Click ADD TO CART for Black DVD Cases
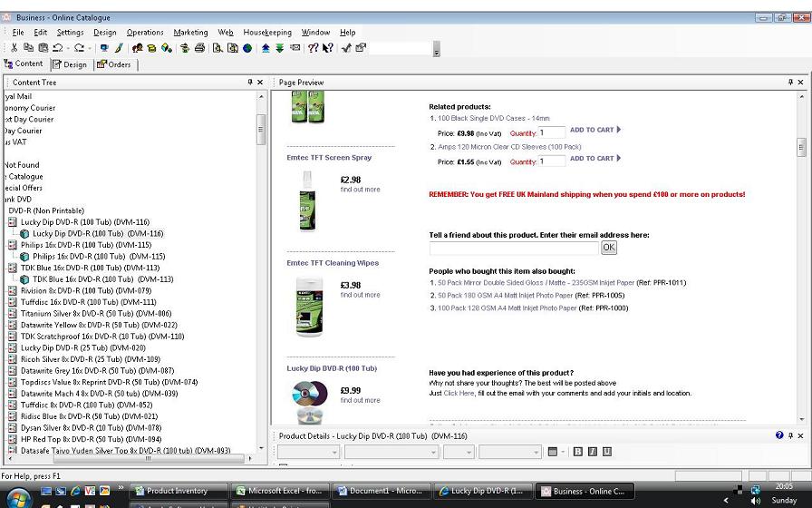The image size is (812, 508). [x=594, y=130]
